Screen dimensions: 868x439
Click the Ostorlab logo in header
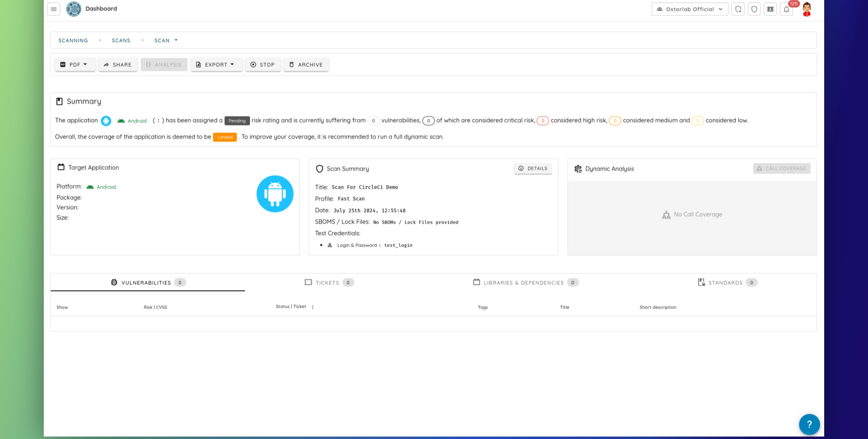(74, 9)
